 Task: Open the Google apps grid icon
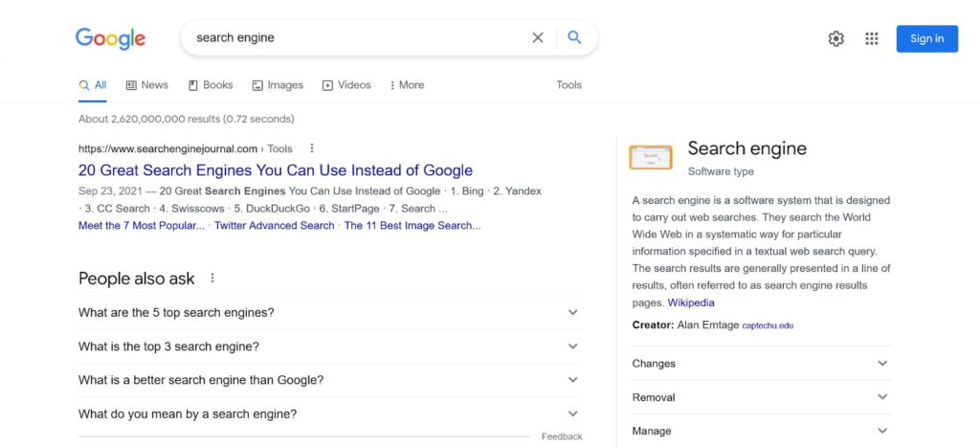871,38
